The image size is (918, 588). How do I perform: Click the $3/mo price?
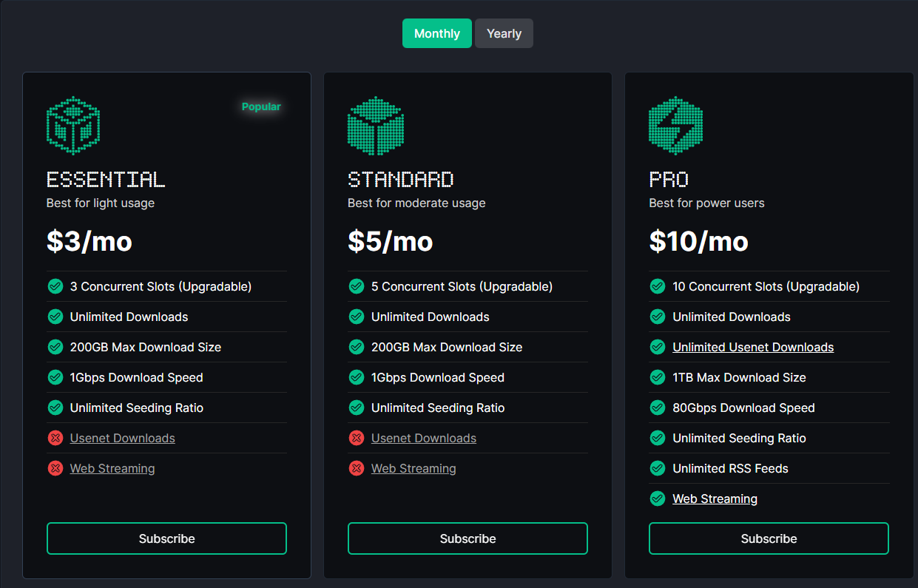click(x=90, y=240)
